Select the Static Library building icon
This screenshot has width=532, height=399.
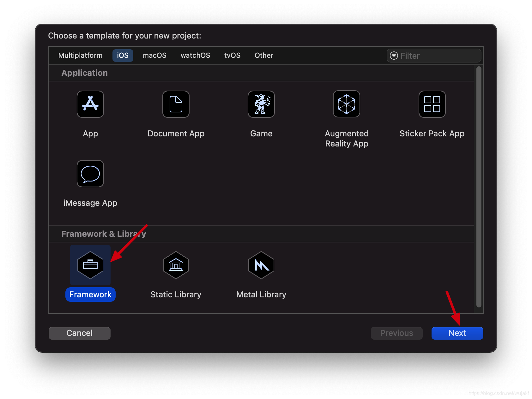[x=176, y=265]
